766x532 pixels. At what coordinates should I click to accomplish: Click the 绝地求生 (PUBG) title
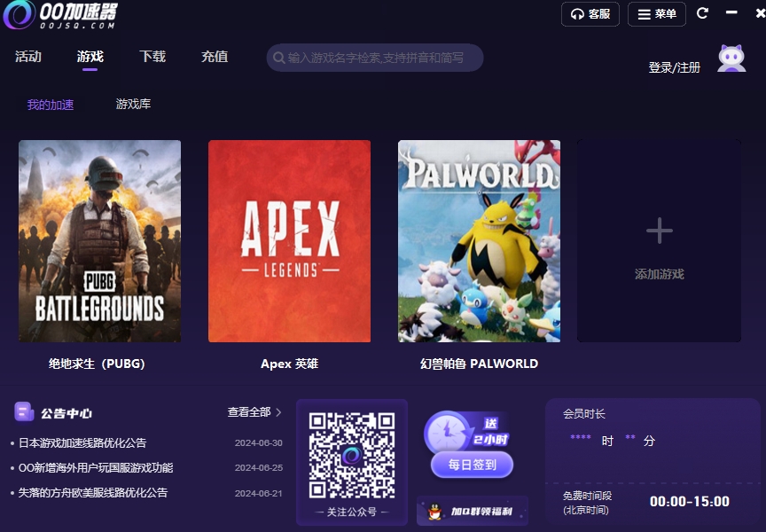point(97,364)
